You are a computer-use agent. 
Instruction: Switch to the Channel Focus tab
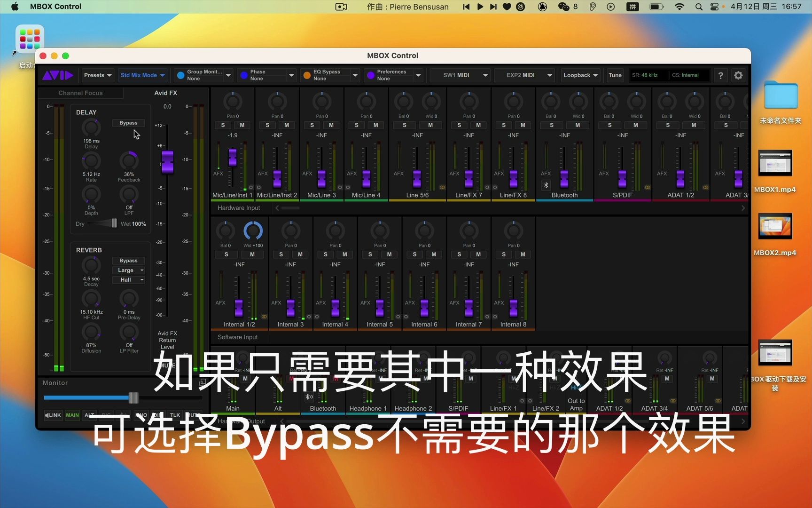coord(80,93)
